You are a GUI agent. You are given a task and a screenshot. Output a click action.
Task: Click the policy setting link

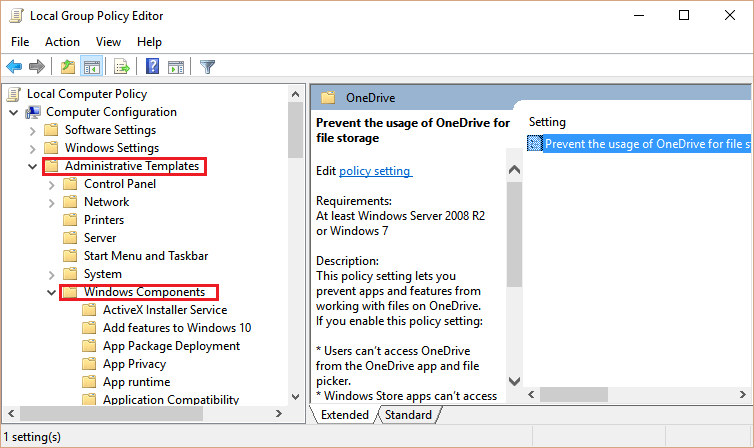click(375, 171)
